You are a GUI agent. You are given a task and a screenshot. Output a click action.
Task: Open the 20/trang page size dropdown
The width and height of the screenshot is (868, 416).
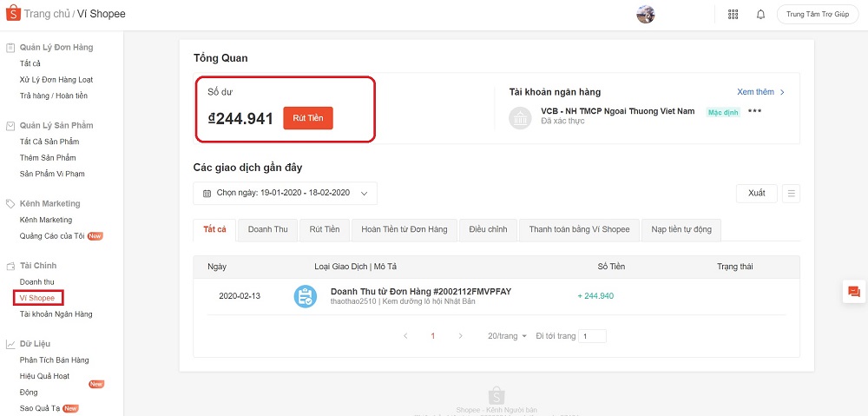tap(507, 336)
